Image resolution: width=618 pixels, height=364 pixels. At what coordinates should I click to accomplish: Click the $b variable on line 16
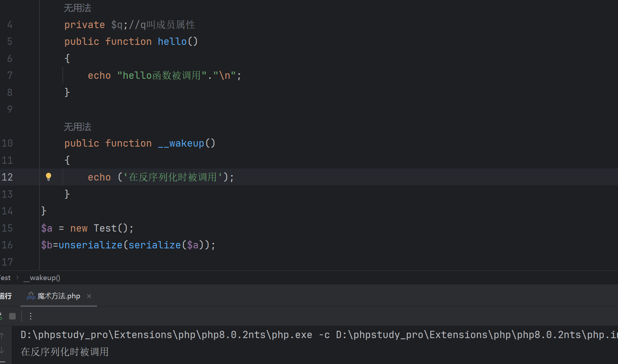tap(47, 245)
